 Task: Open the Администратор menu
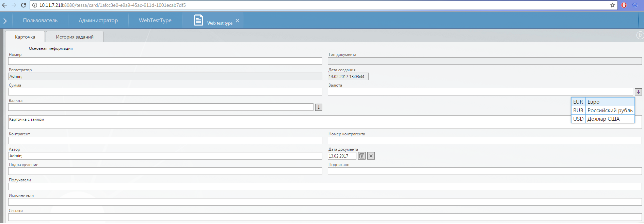[98, 20]
